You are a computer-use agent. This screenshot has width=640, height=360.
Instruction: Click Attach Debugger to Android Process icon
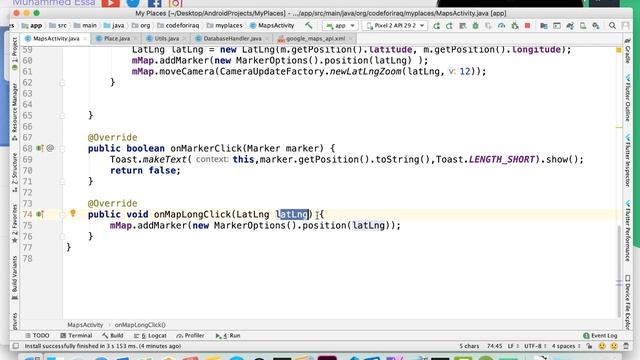tap(515, 26)
